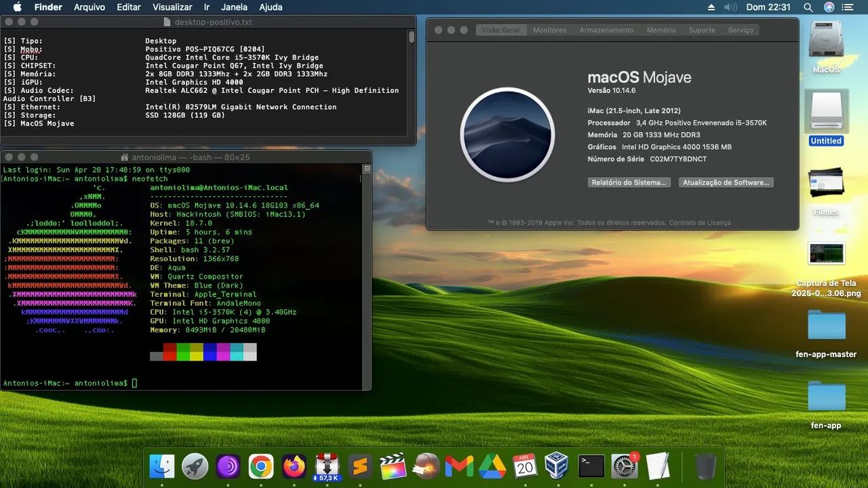The image size is (868, 488).
Task: Open the Trash in the Dock
Action: 705,466
